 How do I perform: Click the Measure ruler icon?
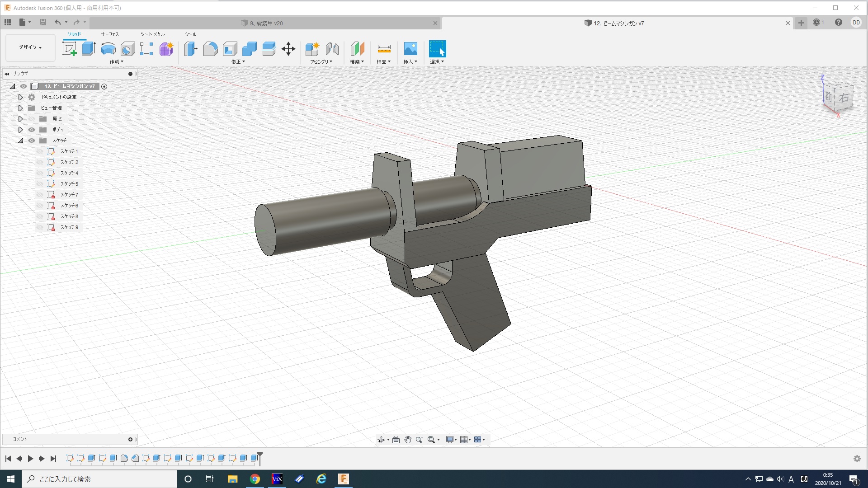pyautogui.click(x=384, y=49)
